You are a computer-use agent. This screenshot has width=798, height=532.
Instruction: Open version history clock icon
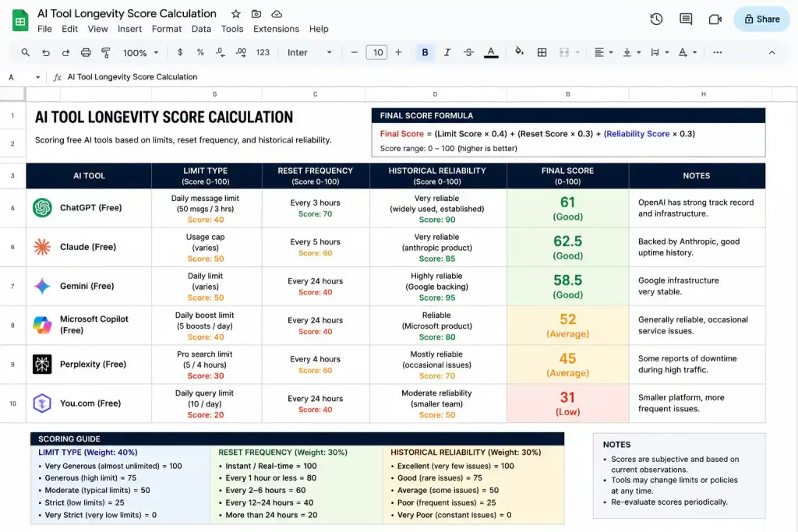point(656,19)
